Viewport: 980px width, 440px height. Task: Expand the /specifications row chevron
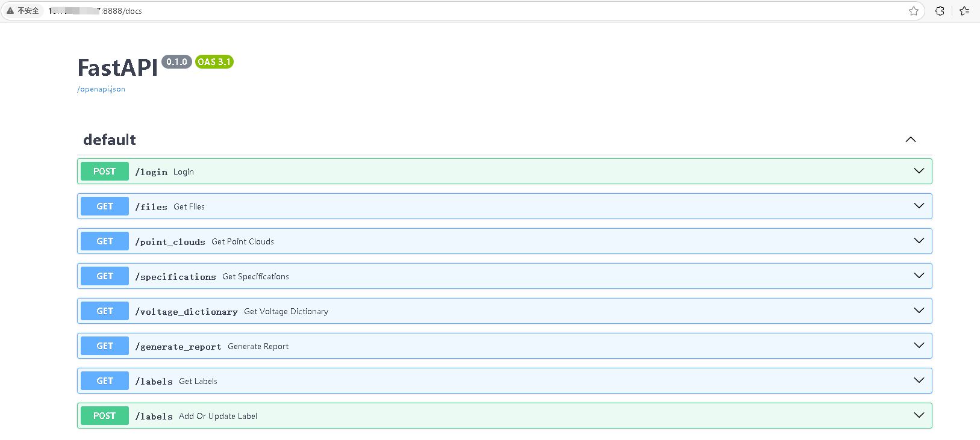coord(919,276)
